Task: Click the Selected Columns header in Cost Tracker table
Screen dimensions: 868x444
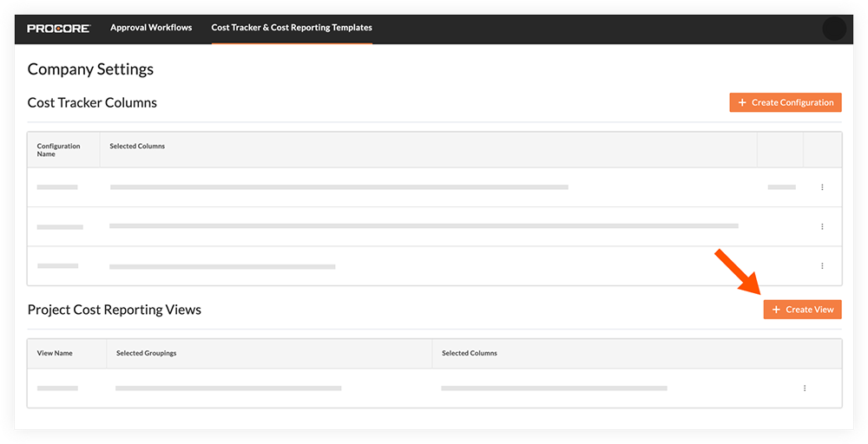Action: [x=137, y=146]
